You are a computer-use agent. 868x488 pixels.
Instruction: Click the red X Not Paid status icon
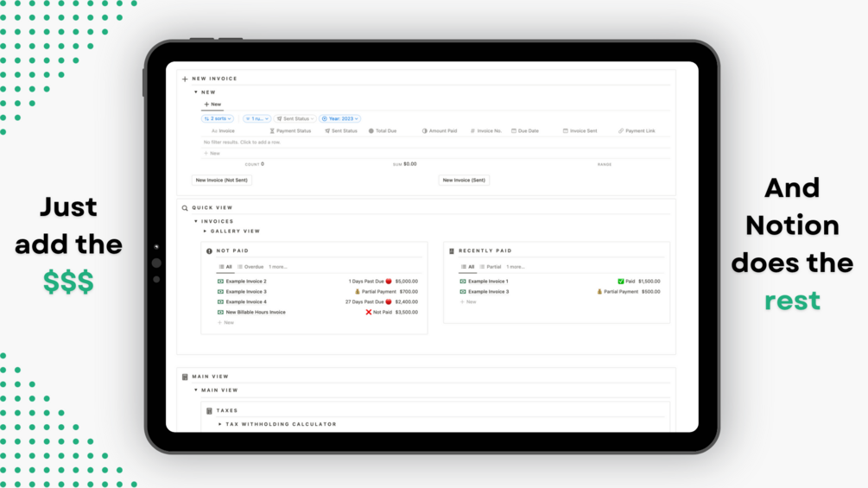(x=368, y=312)
